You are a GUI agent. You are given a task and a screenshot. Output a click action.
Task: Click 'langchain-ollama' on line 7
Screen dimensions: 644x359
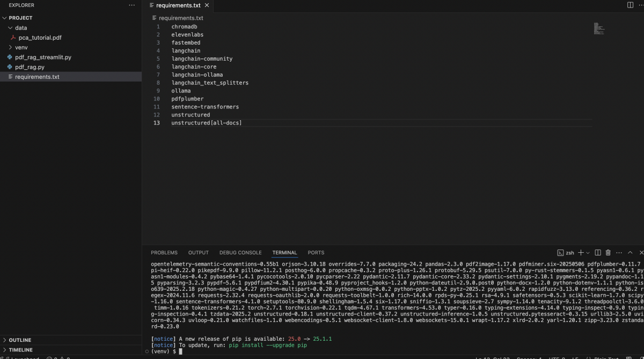click(197, 75)
